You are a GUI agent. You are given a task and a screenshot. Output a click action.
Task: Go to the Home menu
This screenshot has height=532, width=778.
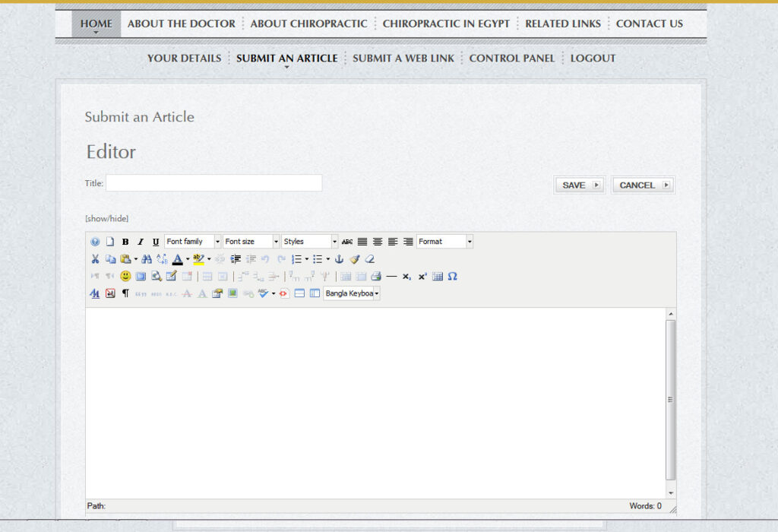pyautogui.click(x=96, y=24)
